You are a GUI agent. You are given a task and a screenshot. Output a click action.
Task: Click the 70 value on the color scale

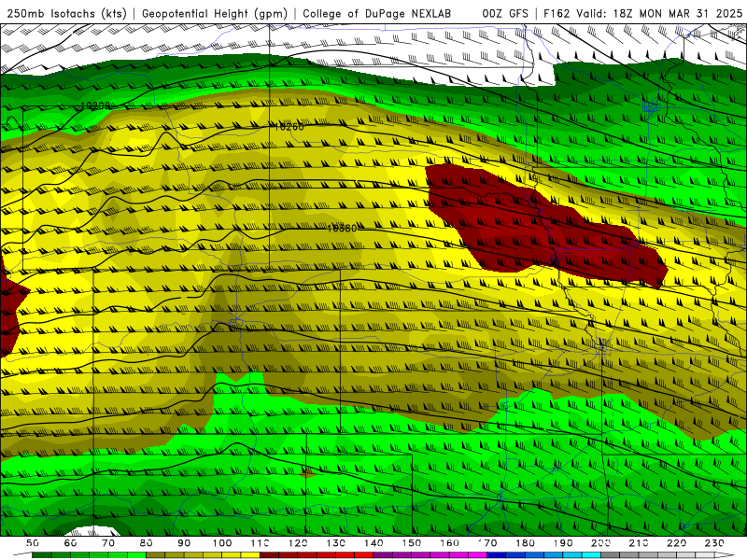coord(108,543)
